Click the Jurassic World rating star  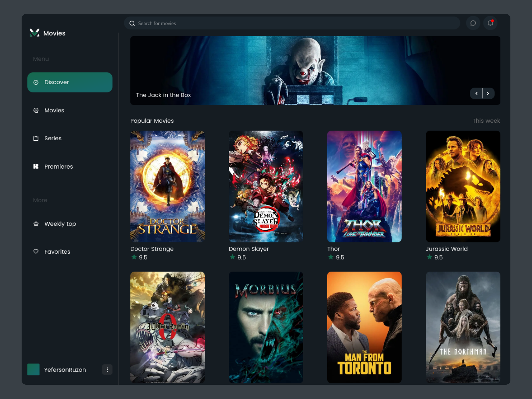[x=430, y=257]
